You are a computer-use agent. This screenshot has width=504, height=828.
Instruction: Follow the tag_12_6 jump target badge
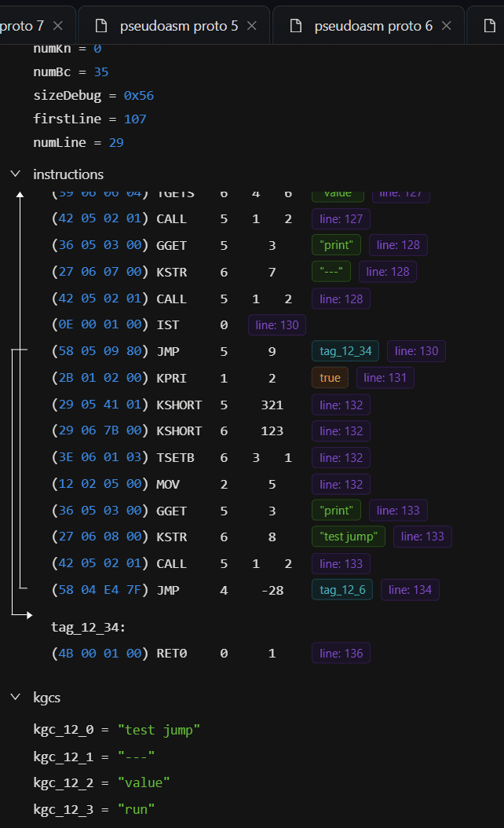pos(341,590)
